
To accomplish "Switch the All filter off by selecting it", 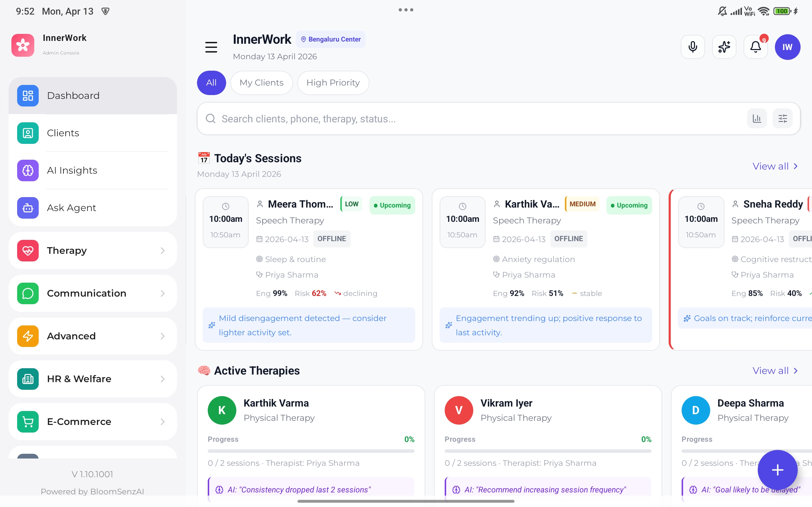I will click(211, 82).
